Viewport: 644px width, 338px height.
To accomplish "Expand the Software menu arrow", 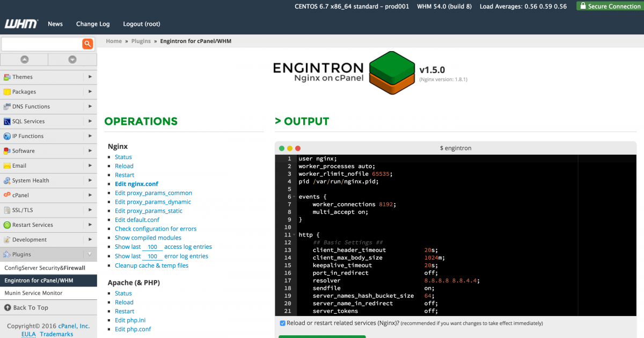I will tap(90, 151).
